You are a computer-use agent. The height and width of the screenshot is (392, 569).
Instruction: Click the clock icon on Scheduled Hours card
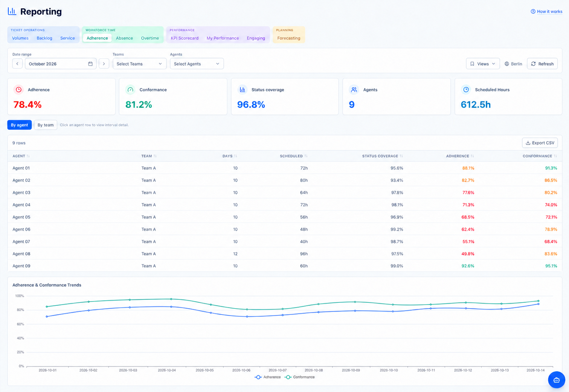coord(466,90)
